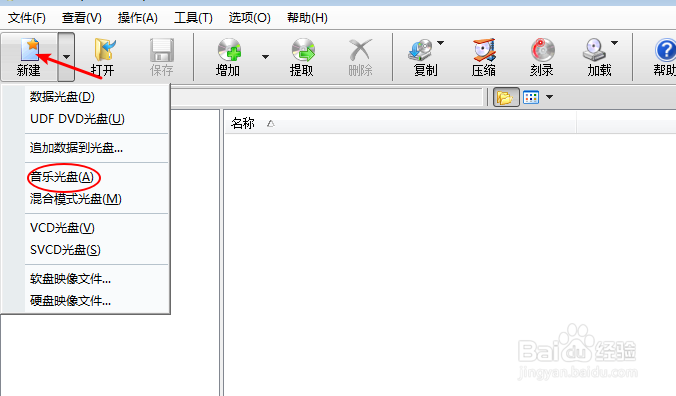Open the 文件(F) menu

(x=27, y=18)
